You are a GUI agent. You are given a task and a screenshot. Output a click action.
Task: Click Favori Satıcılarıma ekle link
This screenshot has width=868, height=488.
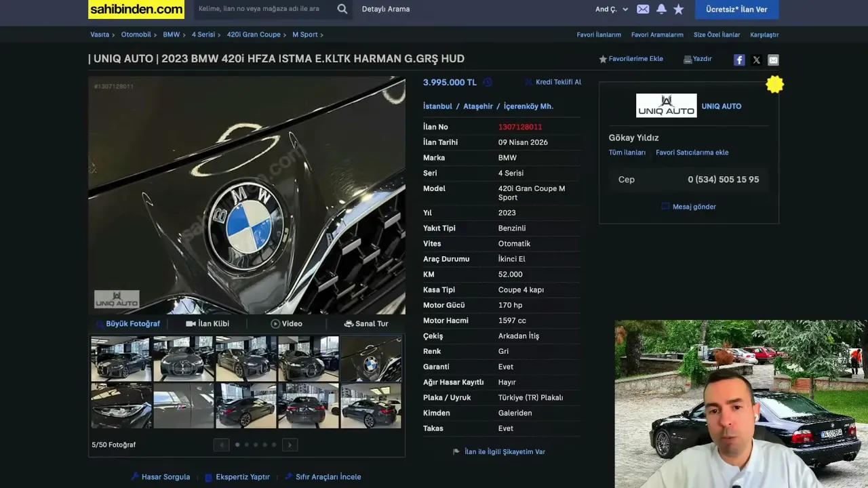click(692, 152)
